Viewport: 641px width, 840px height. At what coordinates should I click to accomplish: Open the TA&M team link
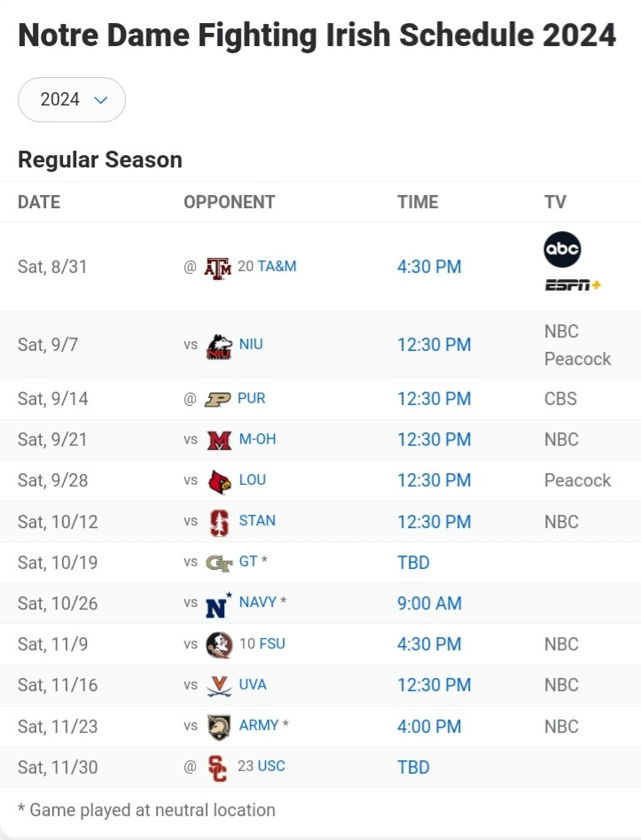pyautogui.click(x=277, y=266)
